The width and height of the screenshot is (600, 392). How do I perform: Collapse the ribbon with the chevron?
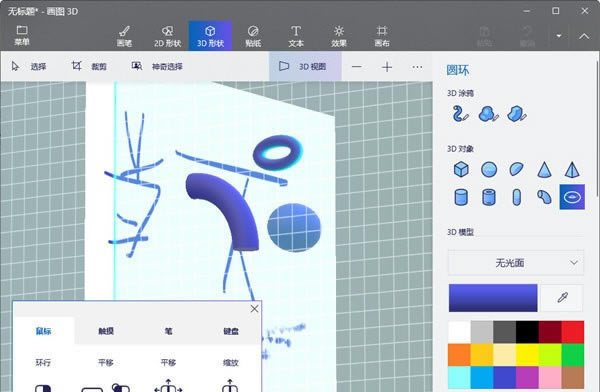584,36
